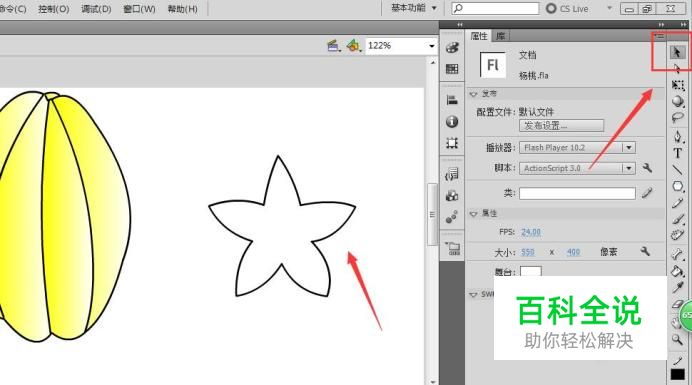The image size is (692, 385).
Task: Click the edit class definition pencil
Action: tap(647, 193)
